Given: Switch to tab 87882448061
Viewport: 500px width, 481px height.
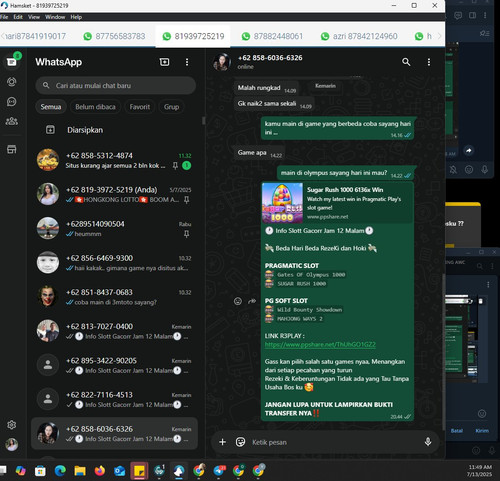Looking at the screenshot, I should point(272,36).
